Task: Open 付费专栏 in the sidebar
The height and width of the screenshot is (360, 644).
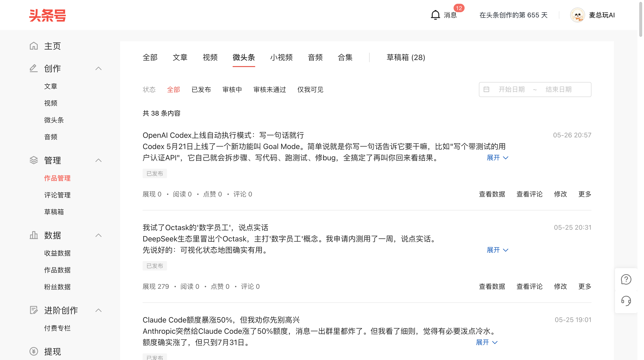Action: point(57,328)
